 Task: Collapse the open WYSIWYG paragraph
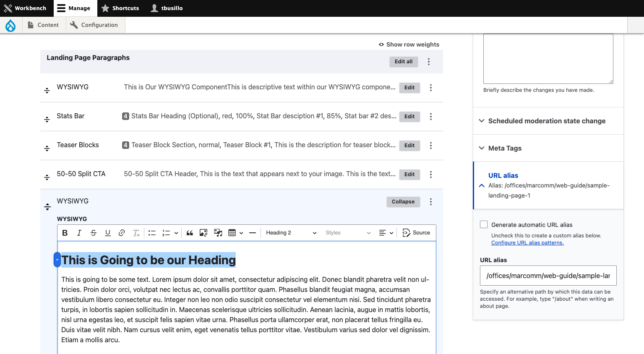pos(403,202)
